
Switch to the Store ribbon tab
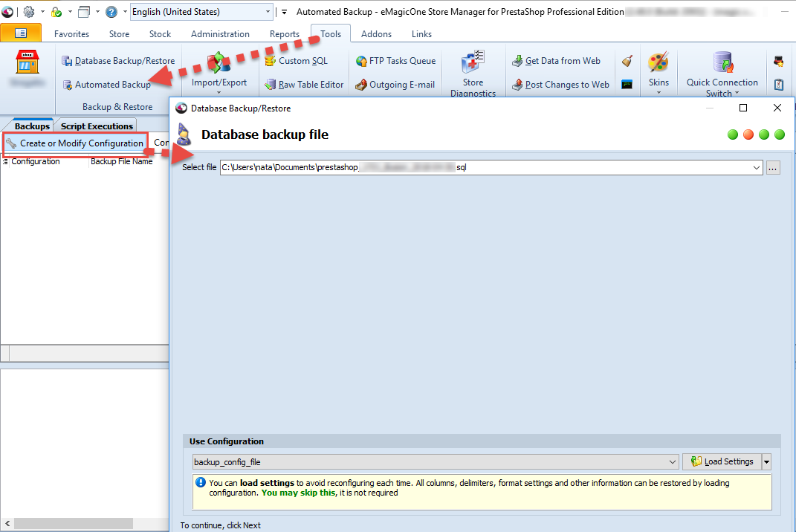pyautogui.click(x=120, y=34)
